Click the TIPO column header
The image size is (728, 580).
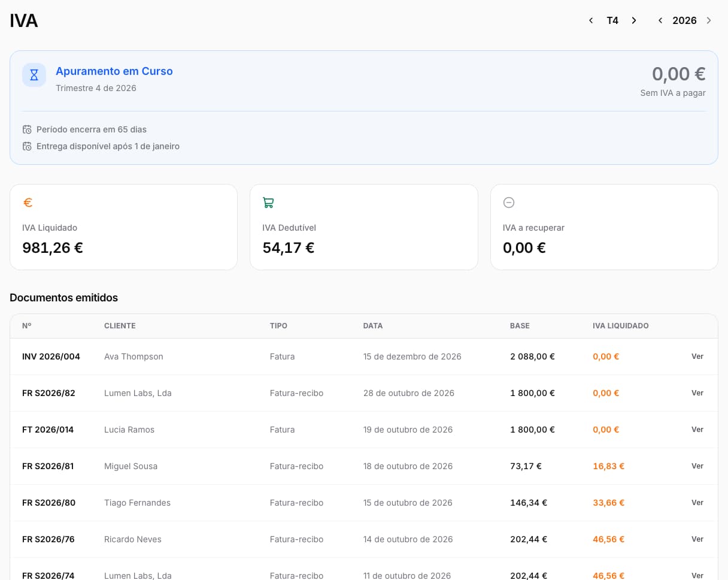coord(278,326)
